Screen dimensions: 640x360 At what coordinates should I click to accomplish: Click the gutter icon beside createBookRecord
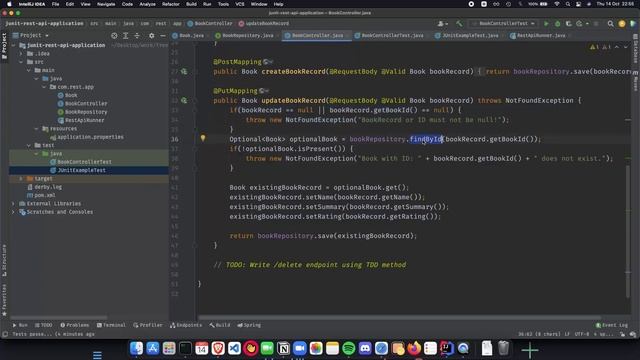pos(184,71)
